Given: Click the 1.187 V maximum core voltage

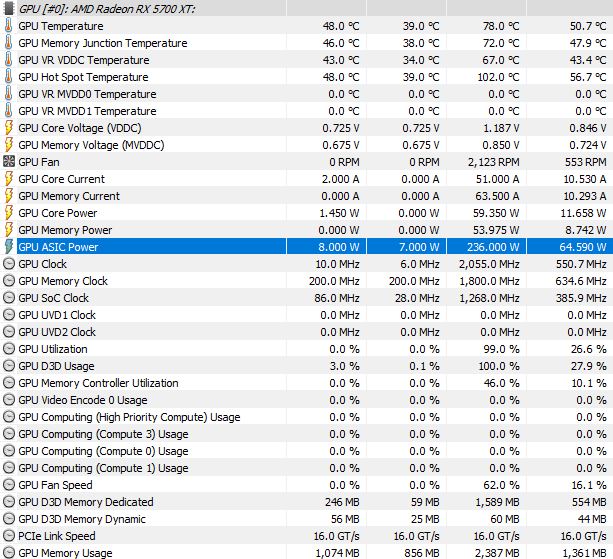Looking at the screenshot, I should point(501,128).
